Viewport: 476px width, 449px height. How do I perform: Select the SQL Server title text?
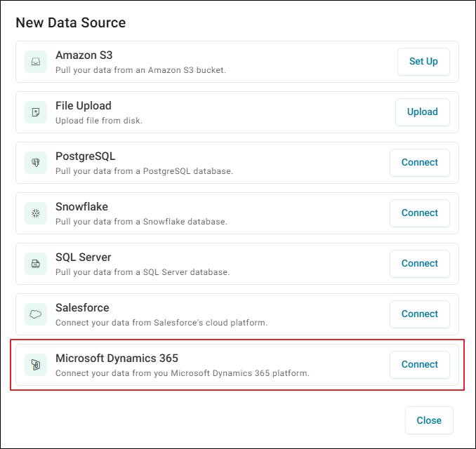tap(83, 257)
